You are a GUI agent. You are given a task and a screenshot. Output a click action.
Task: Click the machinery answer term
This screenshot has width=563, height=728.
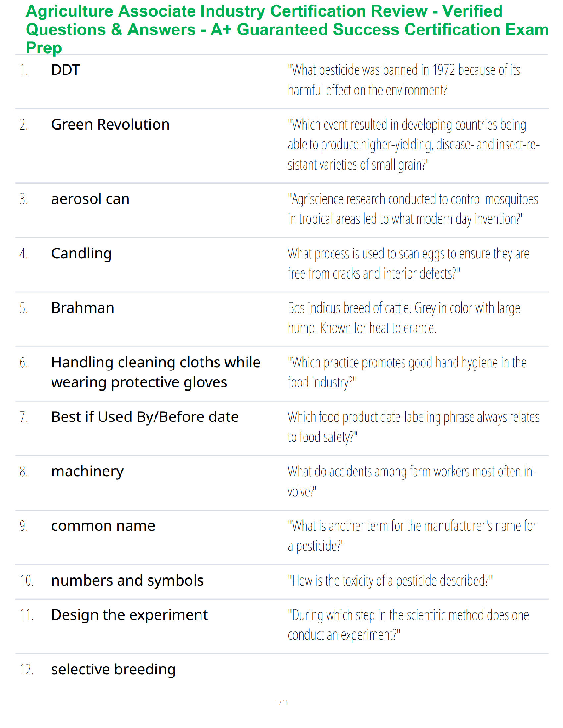point(87,472)
